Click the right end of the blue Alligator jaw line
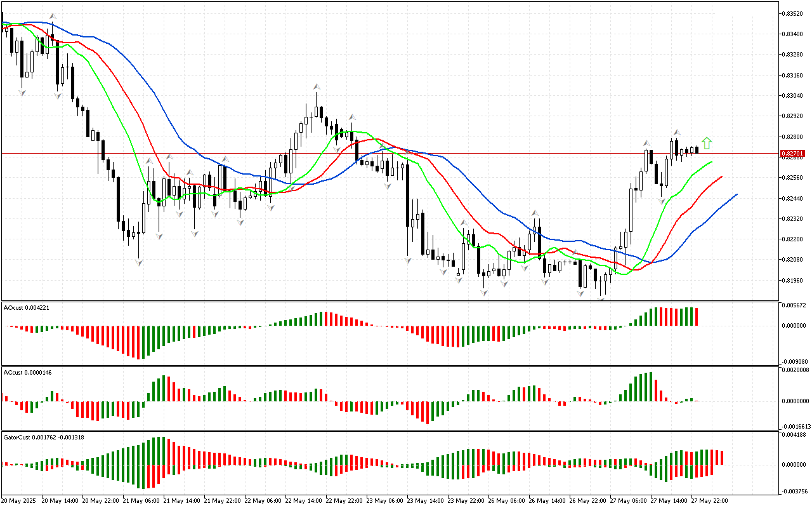Image resolution: width=812 pixels, height=508 pixels. point(737,194)
